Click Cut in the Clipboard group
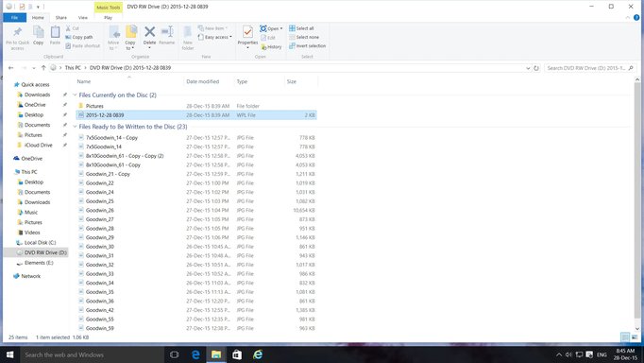 pyautogui.click(x=73, y=28)
